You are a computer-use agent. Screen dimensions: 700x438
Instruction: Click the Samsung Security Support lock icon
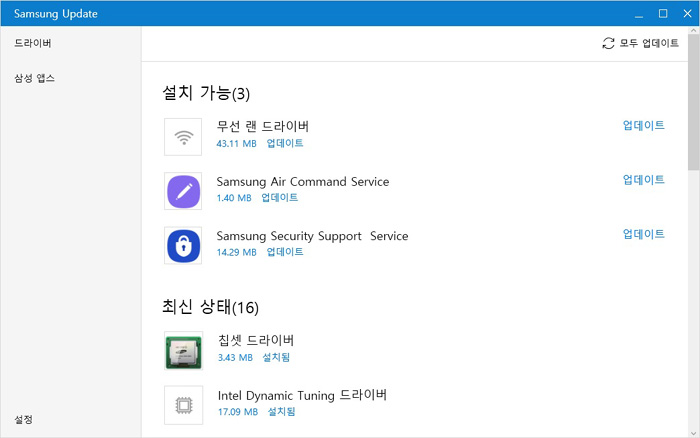pos(183,246)
